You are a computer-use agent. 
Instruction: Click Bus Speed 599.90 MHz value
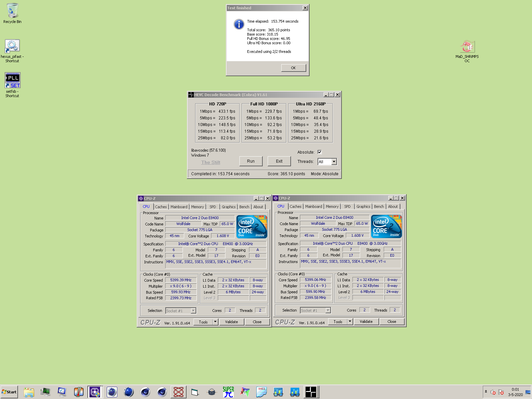pyautogui.click(x=316, y=292)
